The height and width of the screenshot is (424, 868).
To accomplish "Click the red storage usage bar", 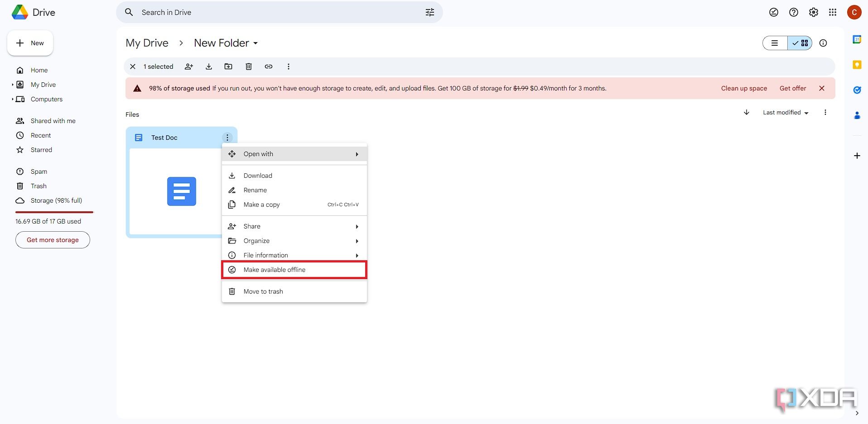I will coord(54,212).
